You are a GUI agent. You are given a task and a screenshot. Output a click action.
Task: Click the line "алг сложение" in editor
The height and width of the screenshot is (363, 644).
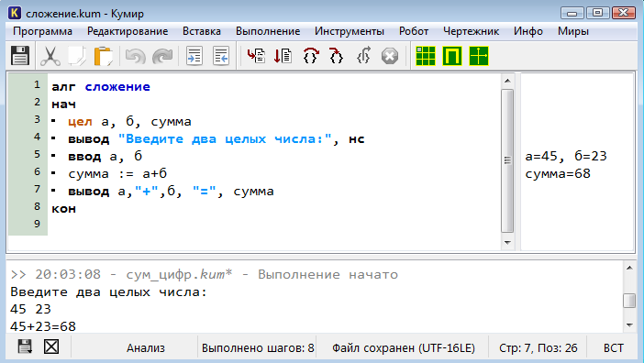point(101,87)
